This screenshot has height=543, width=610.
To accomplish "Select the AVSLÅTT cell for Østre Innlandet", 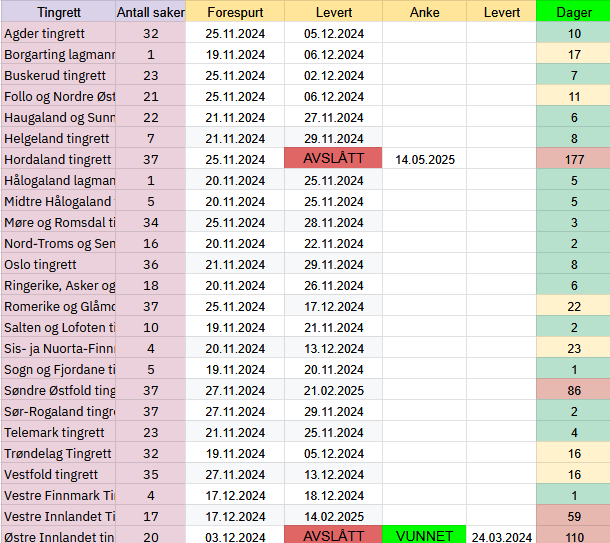I will (333, 534).
